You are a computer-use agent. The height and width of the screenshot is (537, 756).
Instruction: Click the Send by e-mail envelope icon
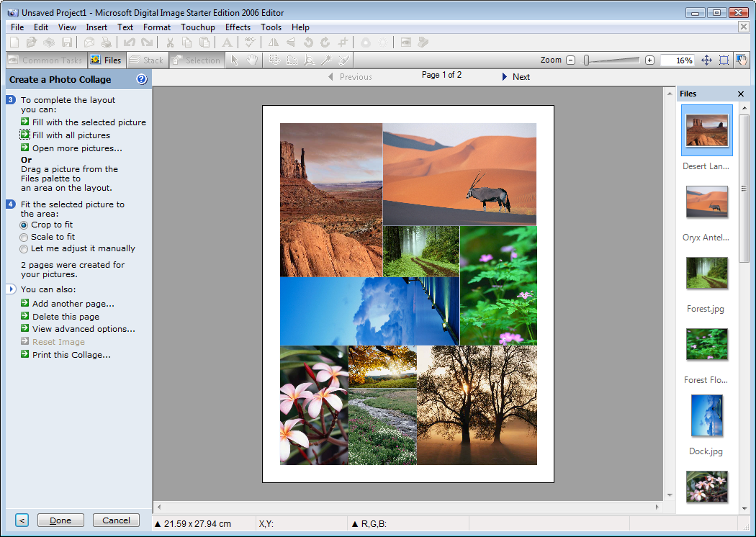(x=89, y=42)
